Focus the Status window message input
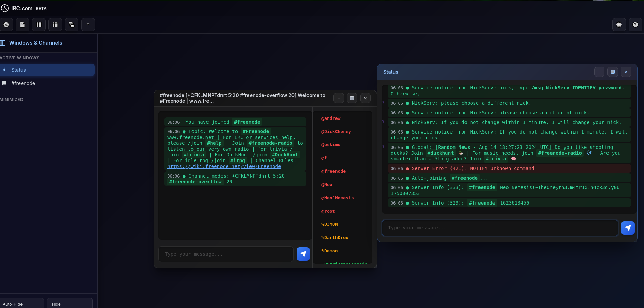Image resolution: width=644 pixels, height=308 pixels. coord(500,228)
